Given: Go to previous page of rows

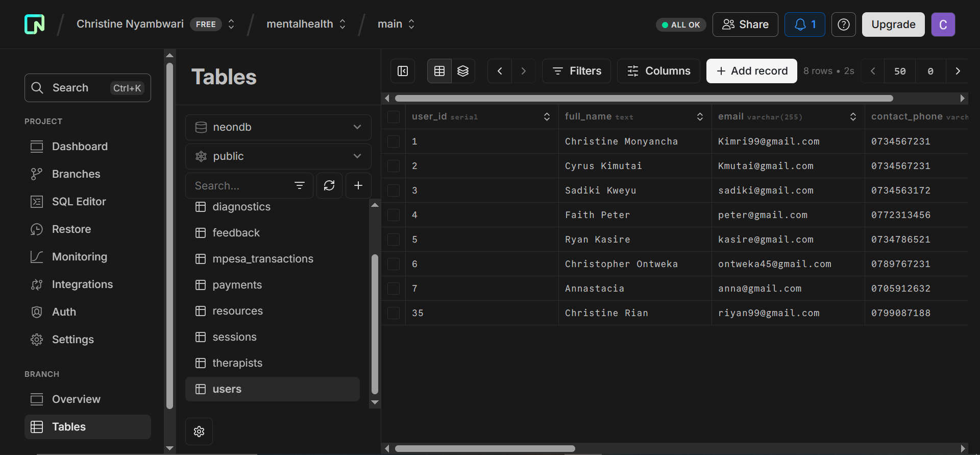Looking at the screenshot, I should click(873, 71).
